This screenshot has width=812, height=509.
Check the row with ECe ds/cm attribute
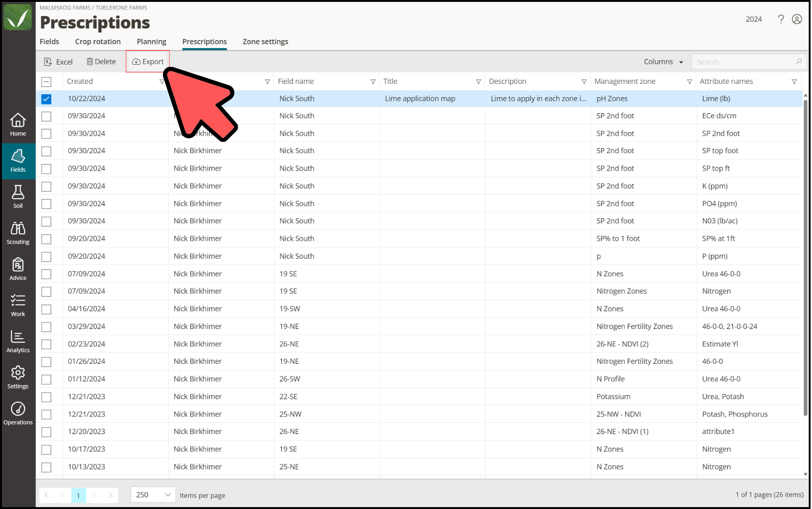[x=46, y=116]
